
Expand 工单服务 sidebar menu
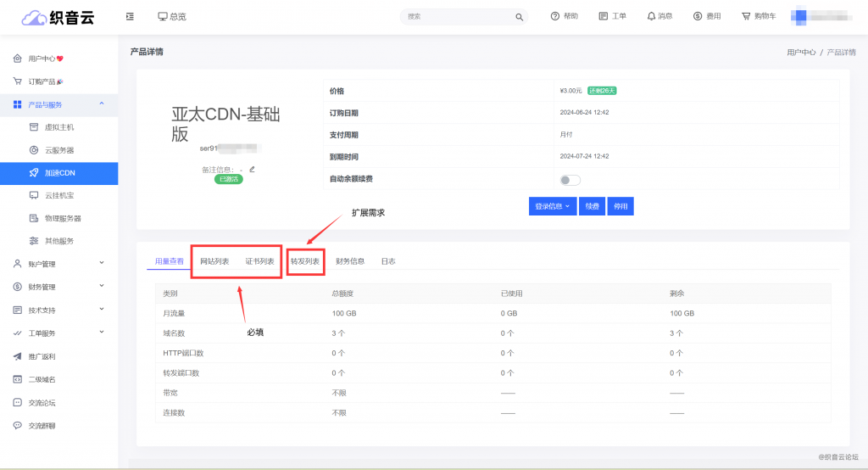[59, 333]
